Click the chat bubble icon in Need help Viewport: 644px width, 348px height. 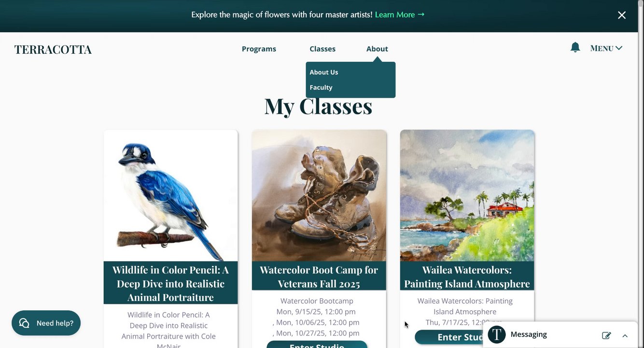pos(24,323)
